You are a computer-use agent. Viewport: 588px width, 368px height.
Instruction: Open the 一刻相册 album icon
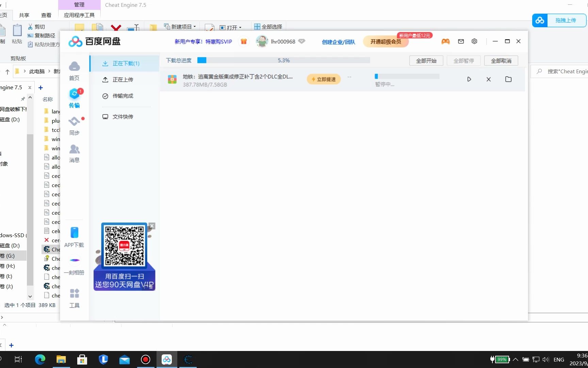click(x=74, y=260)
